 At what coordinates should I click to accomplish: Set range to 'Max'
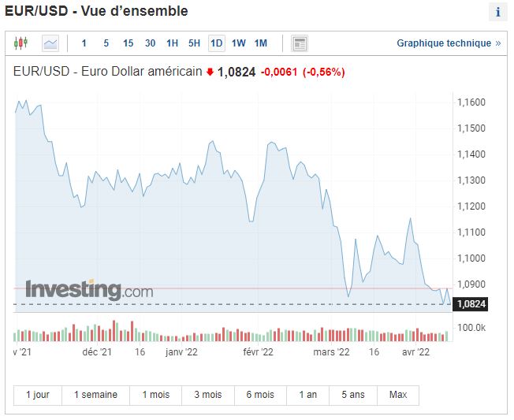pyautogui.click(x=398, y=395)
